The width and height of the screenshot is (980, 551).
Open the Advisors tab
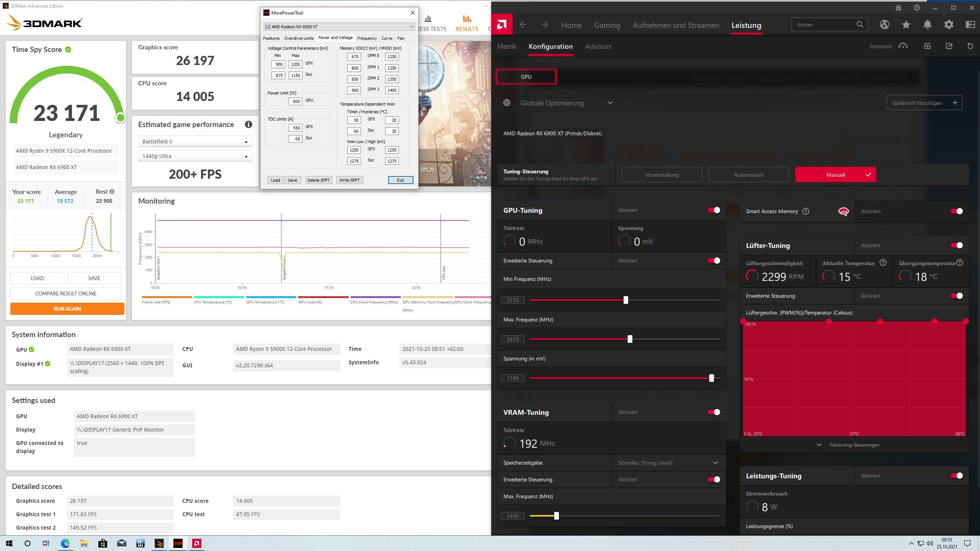click(x=598, y=46)
